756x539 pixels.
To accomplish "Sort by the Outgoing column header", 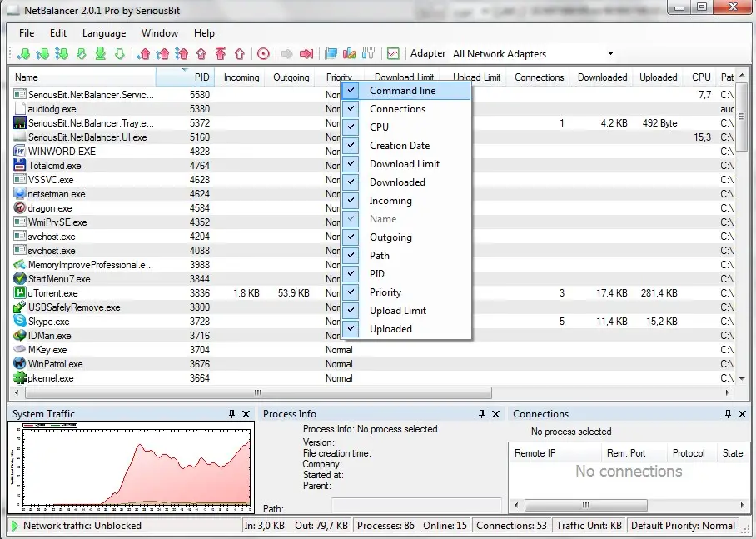I will tap(289, 77).
